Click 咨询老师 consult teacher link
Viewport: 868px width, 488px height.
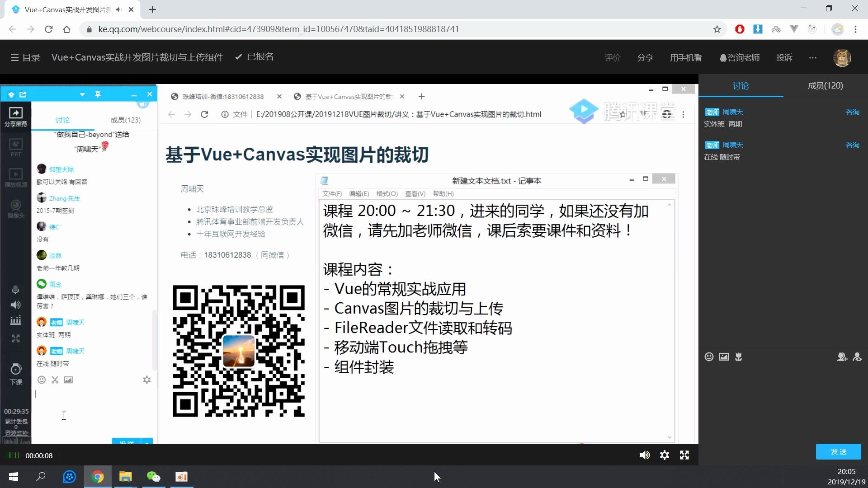coord(740,57)
